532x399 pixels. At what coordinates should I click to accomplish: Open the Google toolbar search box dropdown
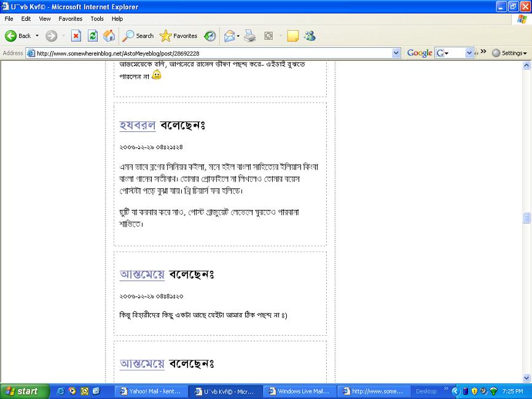pos(469,53)
